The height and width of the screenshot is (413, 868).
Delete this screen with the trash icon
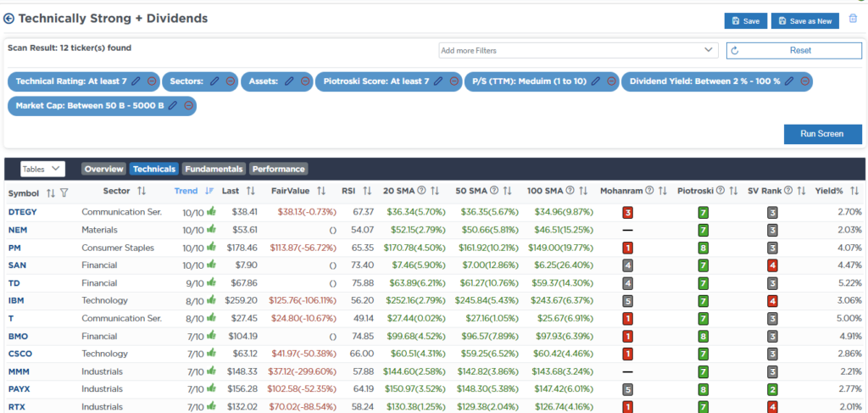(853, 20)
